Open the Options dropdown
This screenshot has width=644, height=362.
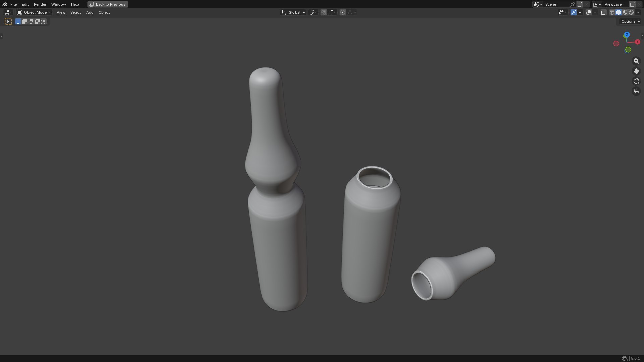click(631, 21)
